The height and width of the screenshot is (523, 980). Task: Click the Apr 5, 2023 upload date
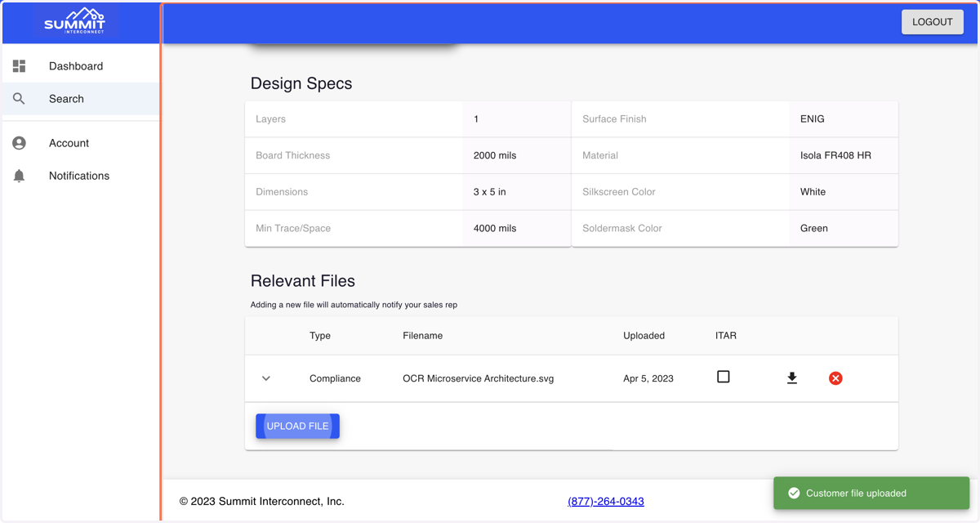(648, 378)
